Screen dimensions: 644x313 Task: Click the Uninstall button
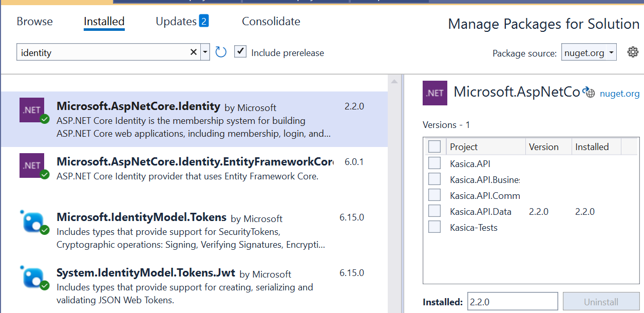(x=601, y=302)
